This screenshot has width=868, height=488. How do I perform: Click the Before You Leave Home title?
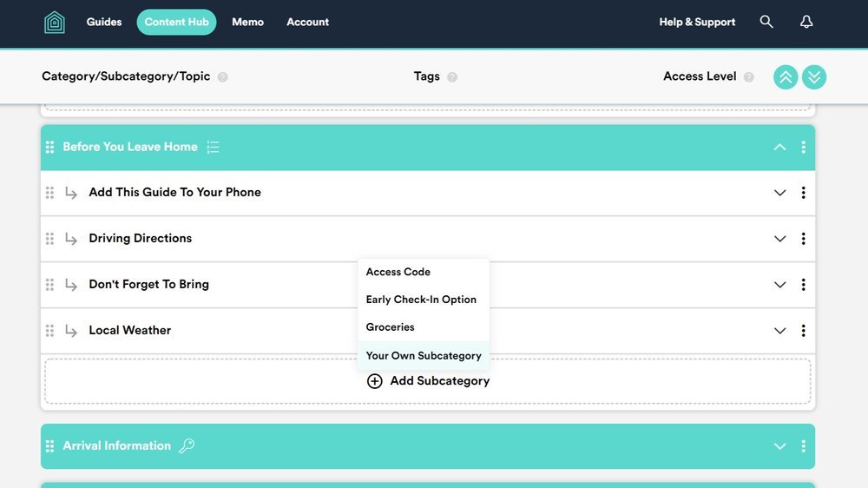(x=130, y=147)
